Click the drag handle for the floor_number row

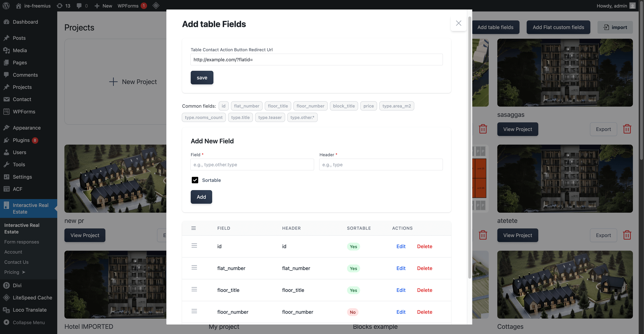(194, 311)
